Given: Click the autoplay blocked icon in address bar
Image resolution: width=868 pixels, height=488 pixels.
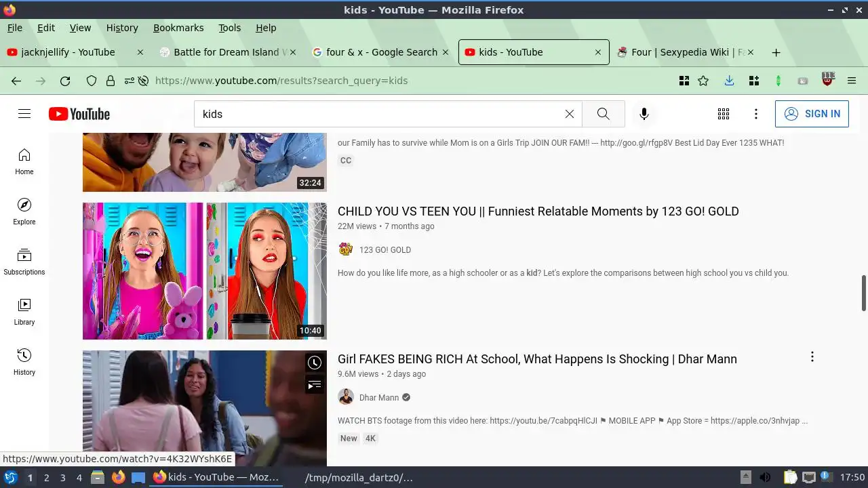Looking at the screenshot, I should 143,81.
